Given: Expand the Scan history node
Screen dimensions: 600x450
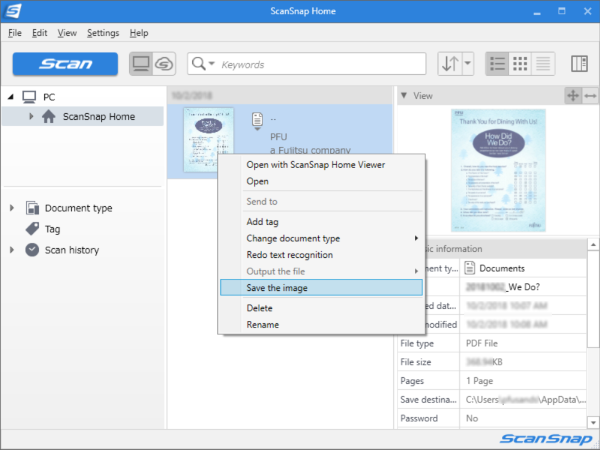Looking at the screenshot, I should 12,250.
